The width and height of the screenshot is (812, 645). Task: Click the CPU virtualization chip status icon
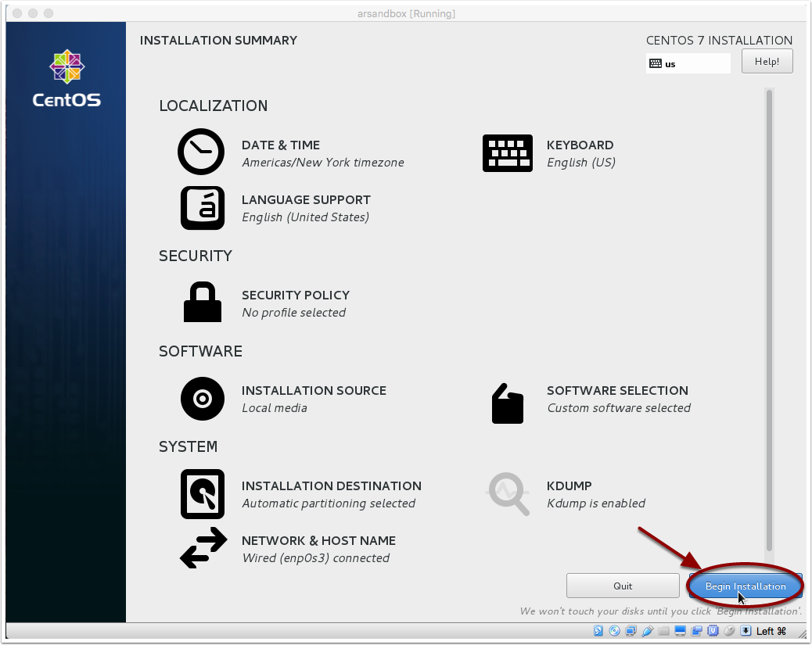tap(713, 630)
